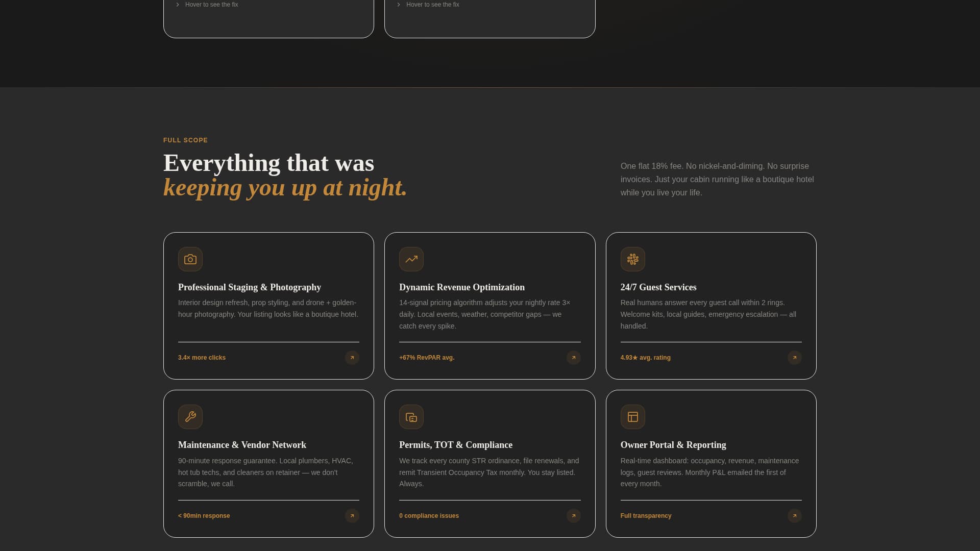Click the FULL SCOPE section label
This screenshot has width=980, height=551.
click(x=185, y=140)
